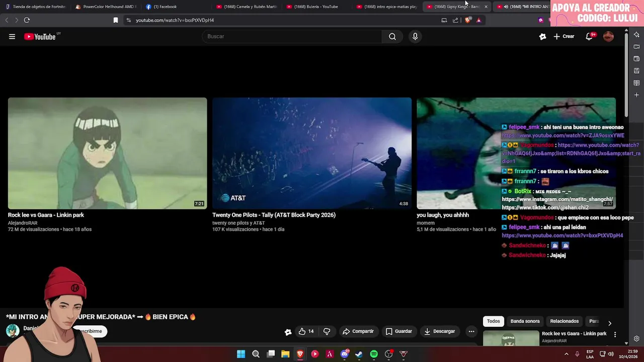The image size is (644, 362).
Task: Dislike the video with thumbs down
Action: tap(327, 331)
